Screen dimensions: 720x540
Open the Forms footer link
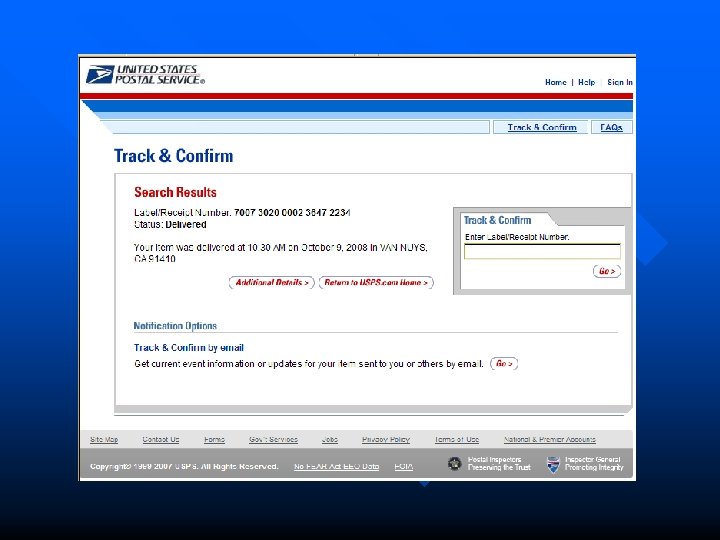pyautogui.click(x=214, y=439)
